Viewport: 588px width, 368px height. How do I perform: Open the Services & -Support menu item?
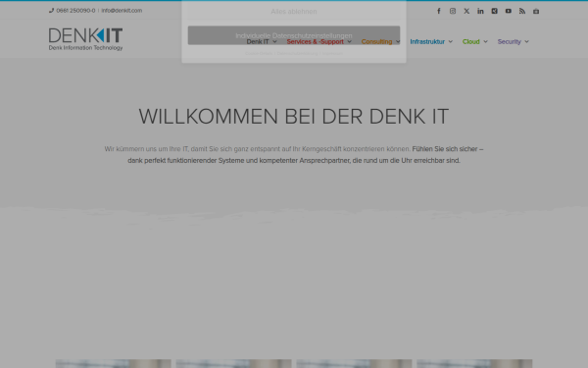click(315, 41)
